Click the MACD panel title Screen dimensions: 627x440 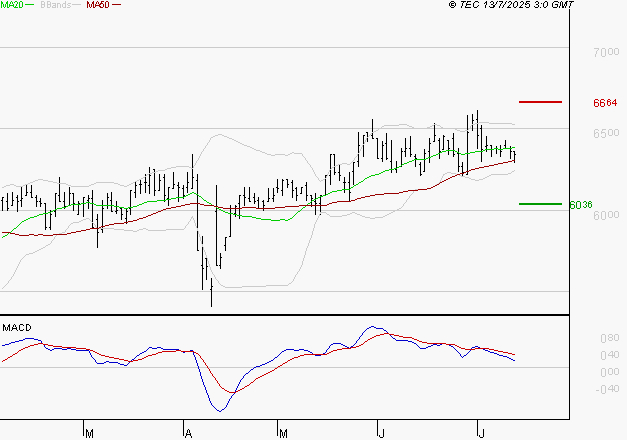click(x=16, y=327)
